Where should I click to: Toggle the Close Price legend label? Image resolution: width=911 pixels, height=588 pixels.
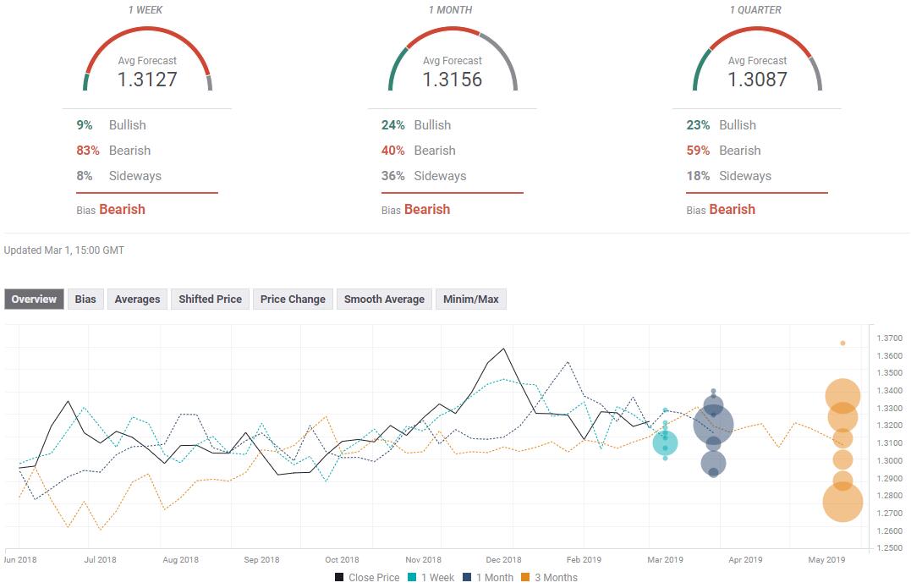pyautogui.click(x=374, y=578)
